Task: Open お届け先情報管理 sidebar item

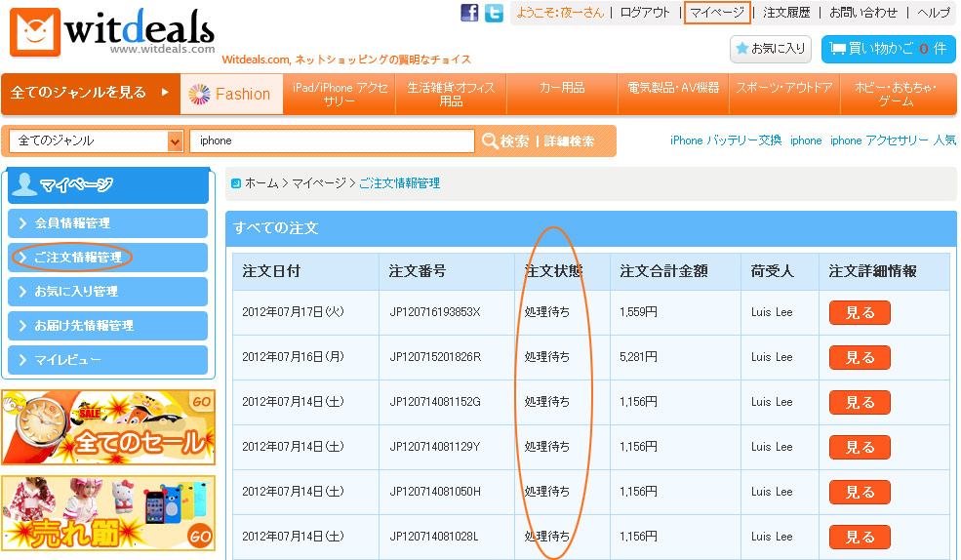Action: 108,325
